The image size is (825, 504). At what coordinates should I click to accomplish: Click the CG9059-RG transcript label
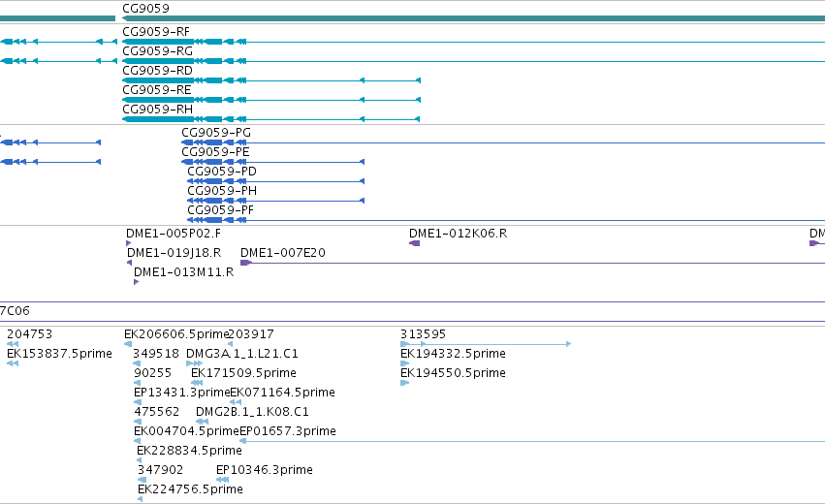[x=157, y=51]
